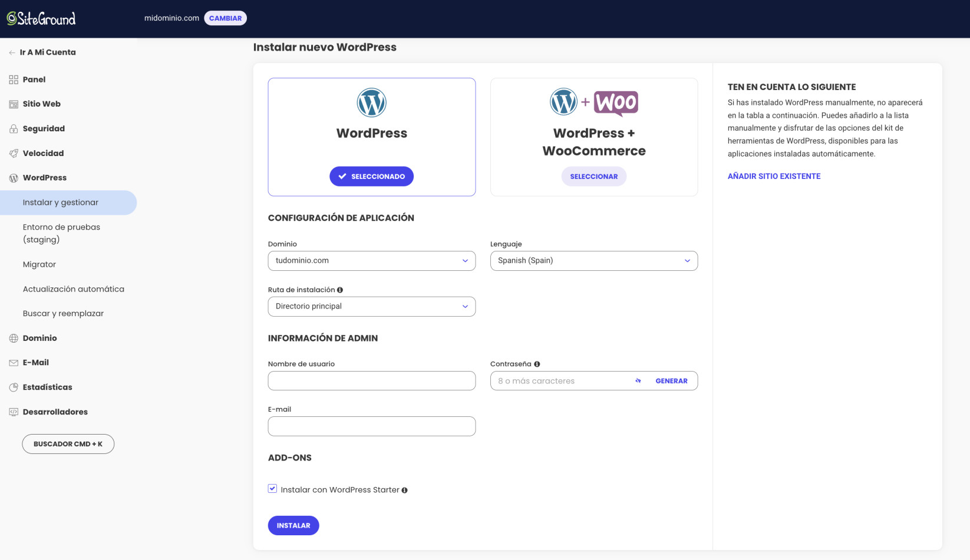
Task: Click the CAMBIAR domain button
Action: pyautogui.click(x=225, y=18)
